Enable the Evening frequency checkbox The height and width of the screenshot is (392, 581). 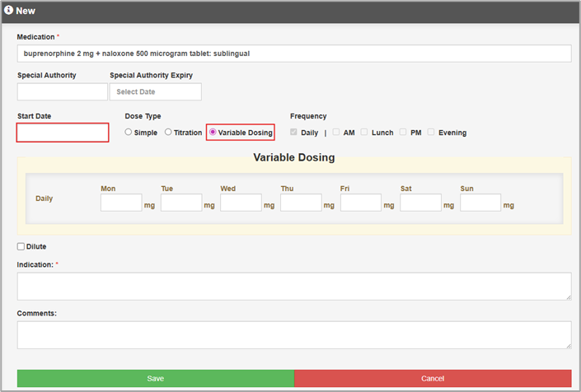click(431, 133)
